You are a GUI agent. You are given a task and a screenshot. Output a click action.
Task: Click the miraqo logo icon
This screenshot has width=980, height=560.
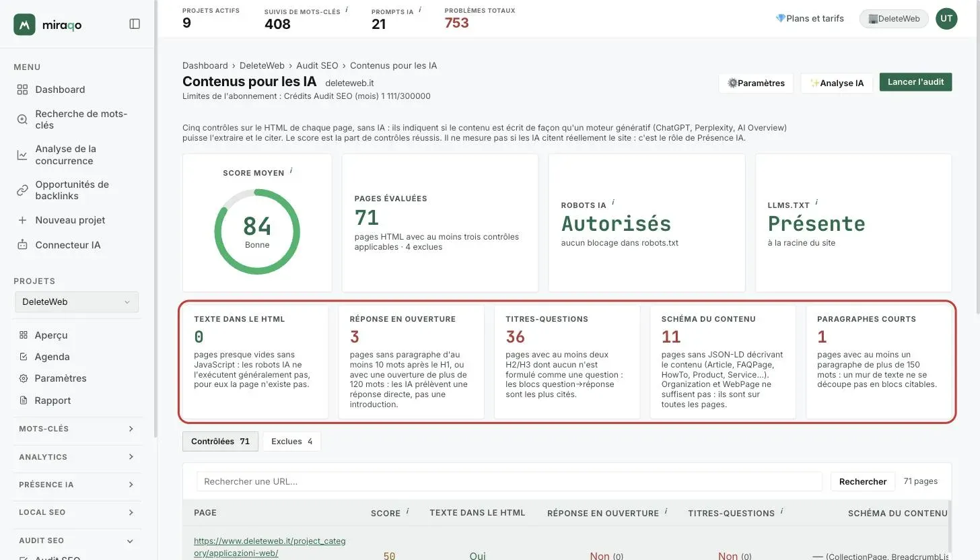[24, 24]
